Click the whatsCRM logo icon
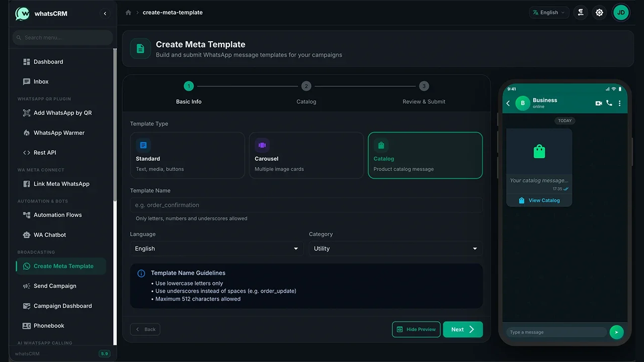The image size is (644, 362). pyautogui.click(x=22, y=14)
